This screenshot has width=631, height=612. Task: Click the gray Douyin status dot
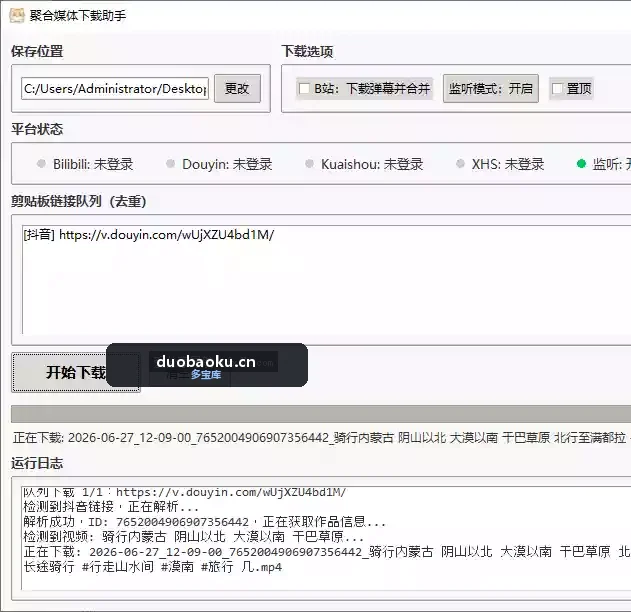tap(170, 164)
